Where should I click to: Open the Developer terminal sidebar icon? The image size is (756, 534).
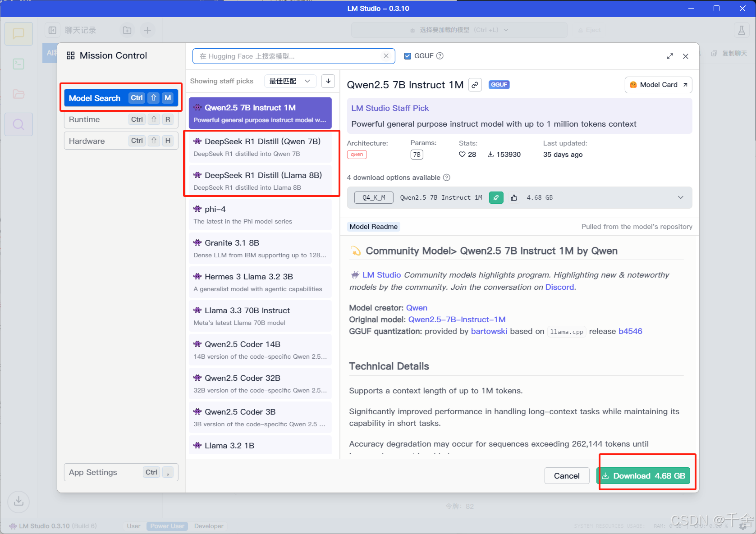(18, 64)
